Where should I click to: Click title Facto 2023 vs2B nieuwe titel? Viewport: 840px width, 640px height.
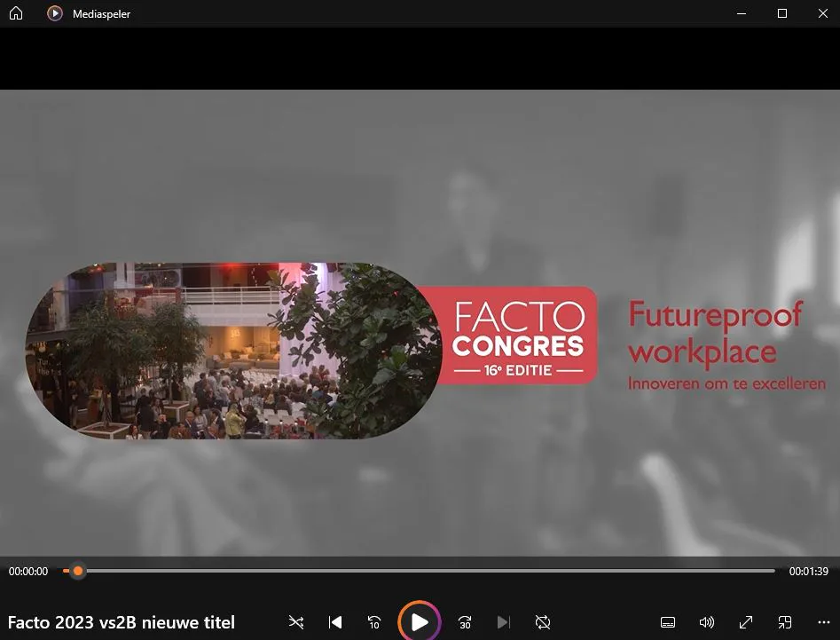pos(121,622)
